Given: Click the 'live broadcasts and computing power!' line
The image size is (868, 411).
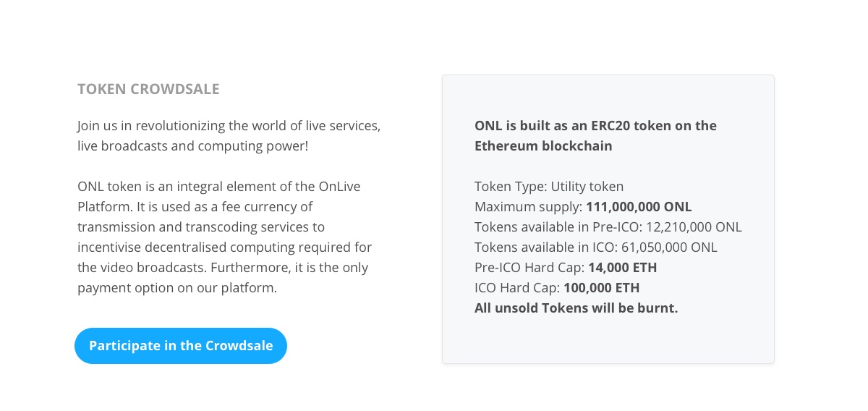Looking at the screenshot, I should (x=192, y=145).
